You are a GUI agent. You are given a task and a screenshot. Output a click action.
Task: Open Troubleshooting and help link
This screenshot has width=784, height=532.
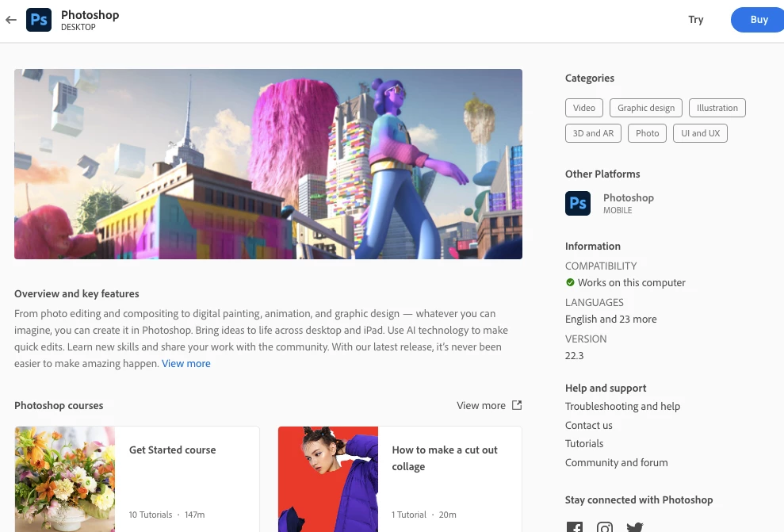tap(622, 406)
